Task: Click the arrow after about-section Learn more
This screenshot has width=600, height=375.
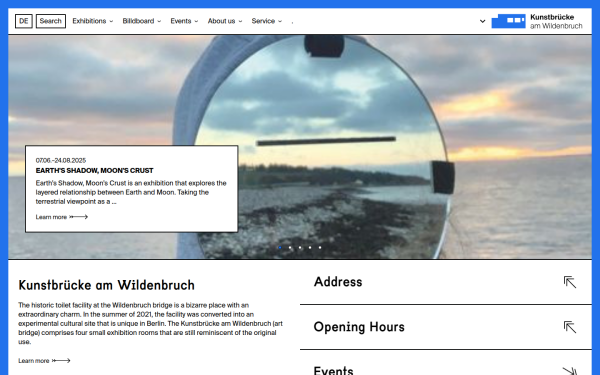Action: click(61, 360)
